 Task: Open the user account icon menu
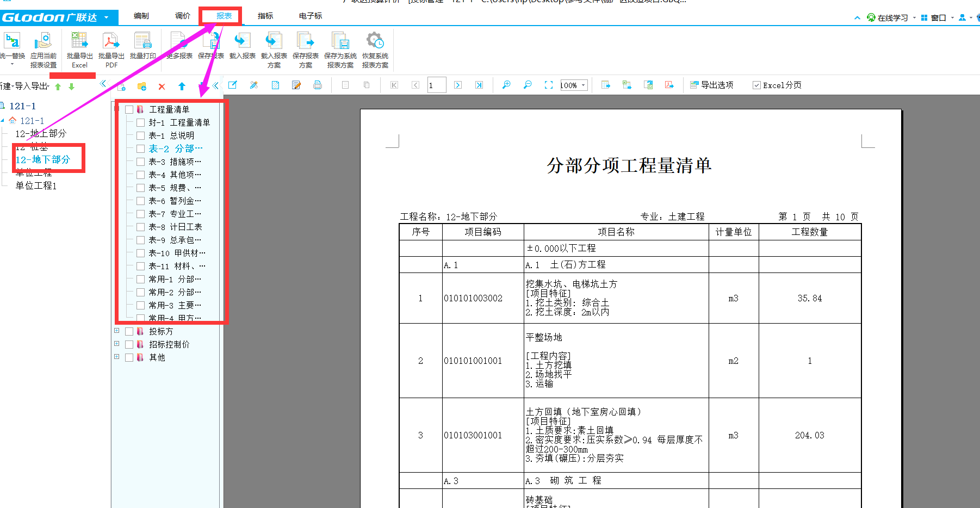click(963, 17)
